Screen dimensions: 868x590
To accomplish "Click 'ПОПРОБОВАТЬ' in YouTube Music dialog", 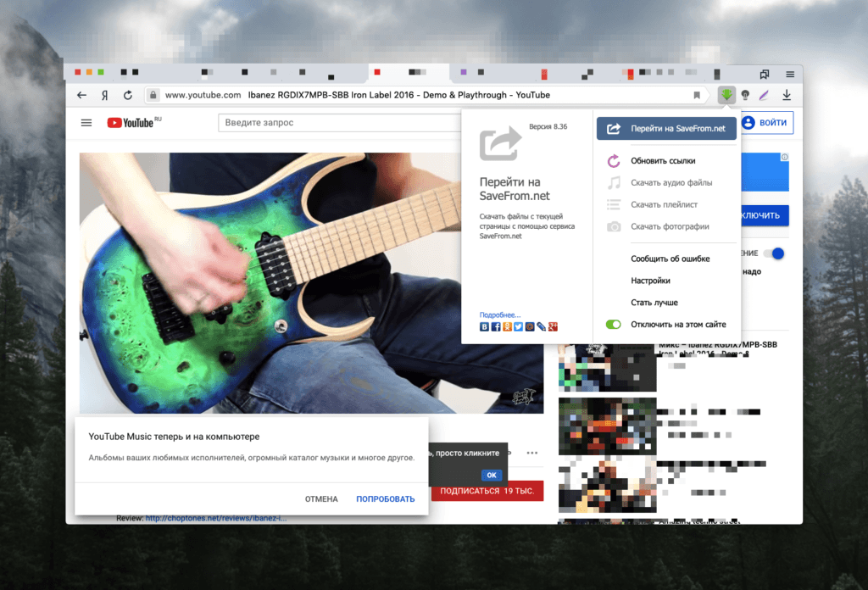I will tap(385, 499).
